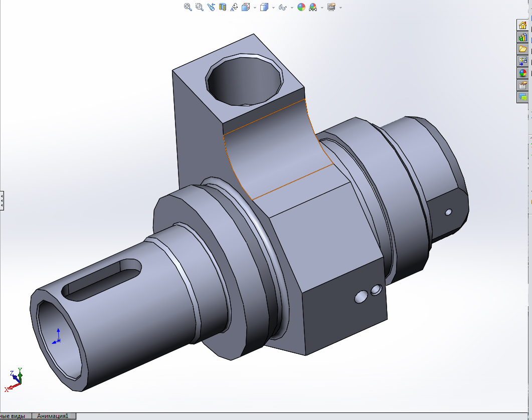Switch to the Анимация1 tab
Screen dimensions: 532x420
pos(53,416)
